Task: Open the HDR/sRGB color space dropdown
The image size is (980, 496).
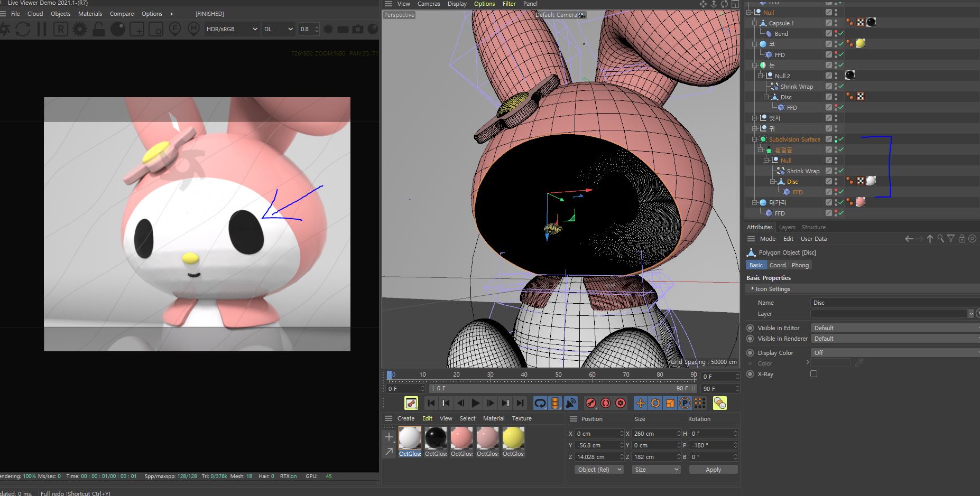Action: point(232,29)
